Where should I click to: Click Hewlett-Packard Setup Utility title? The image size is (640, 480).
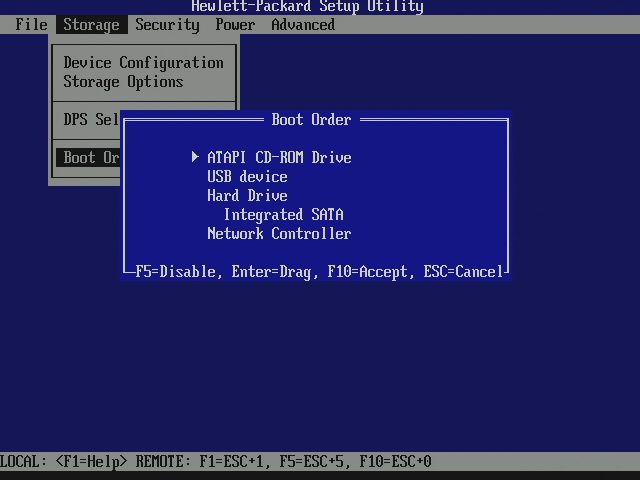click(307, 6)
